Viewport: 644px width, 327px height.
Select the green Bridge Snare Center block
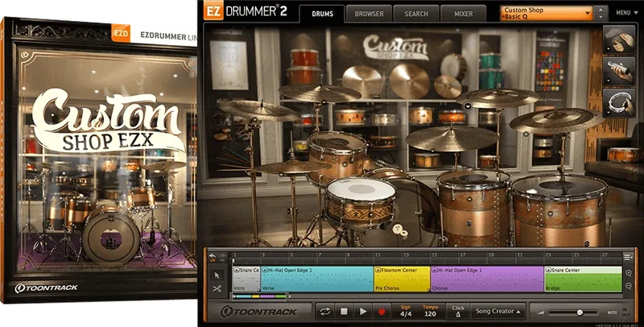583,279
